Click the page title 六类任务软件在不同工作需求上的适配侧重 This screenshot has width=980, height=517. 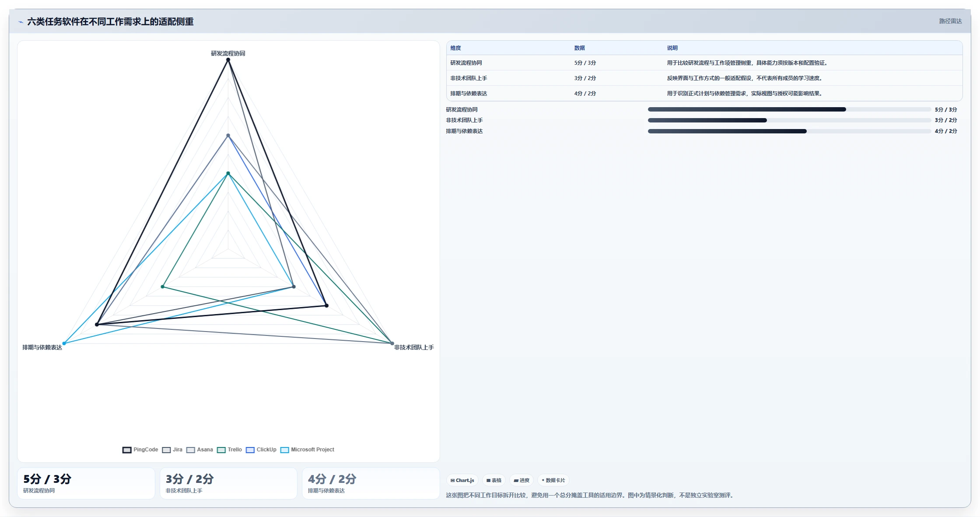pyautogui.click(x=110, y=22)
